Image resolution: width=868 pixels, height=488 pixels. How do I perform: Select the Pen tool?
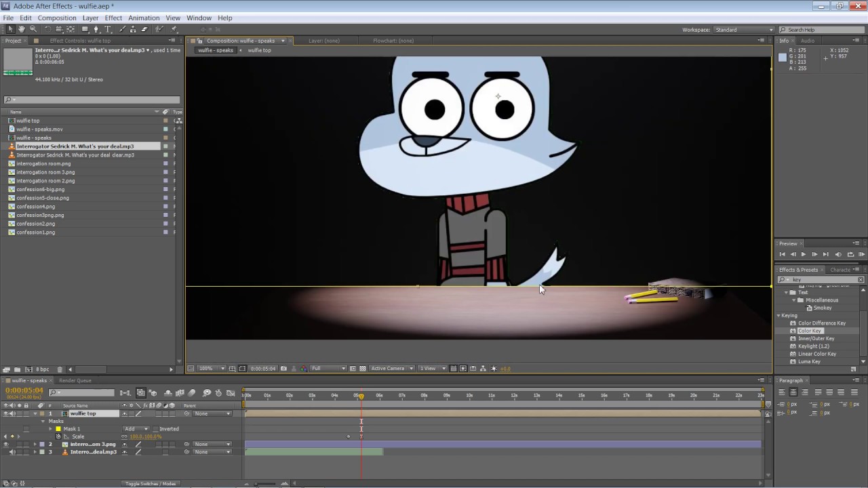click(96, 29)
